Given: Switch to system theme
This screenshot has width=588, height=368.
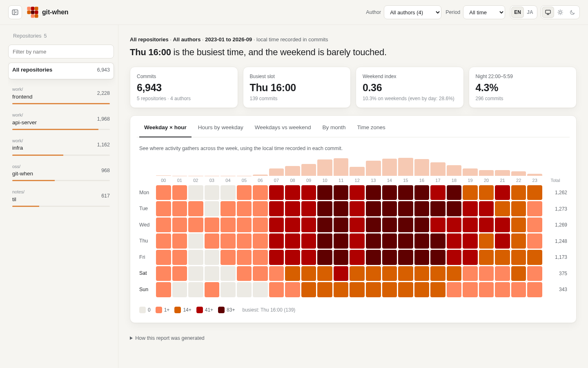Looking at the screenshot, I should click(x=548, y=12).
